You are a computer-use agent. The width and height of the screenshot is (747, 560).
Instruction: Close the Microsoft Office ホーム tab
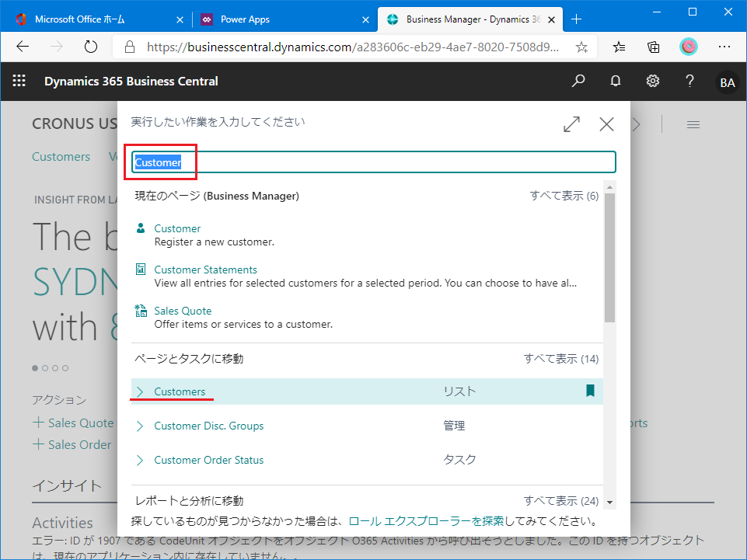180,19
